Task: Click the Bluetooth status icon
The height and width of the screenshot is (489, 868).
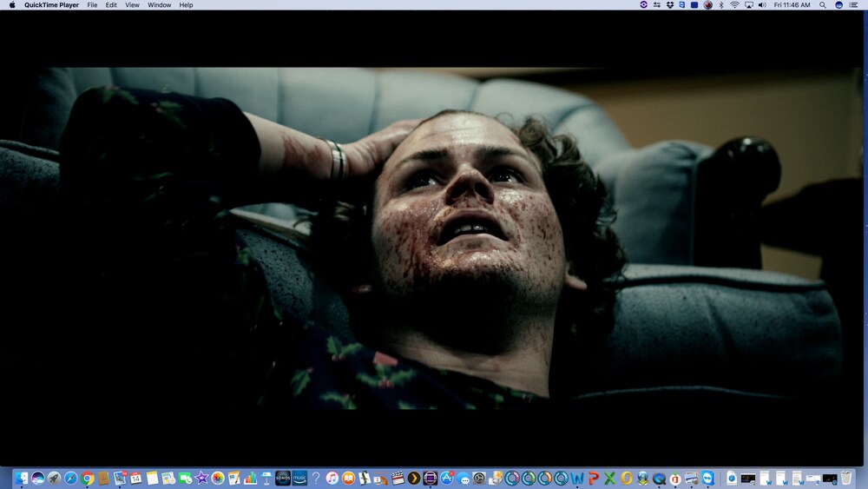Action: coord(720,5)
